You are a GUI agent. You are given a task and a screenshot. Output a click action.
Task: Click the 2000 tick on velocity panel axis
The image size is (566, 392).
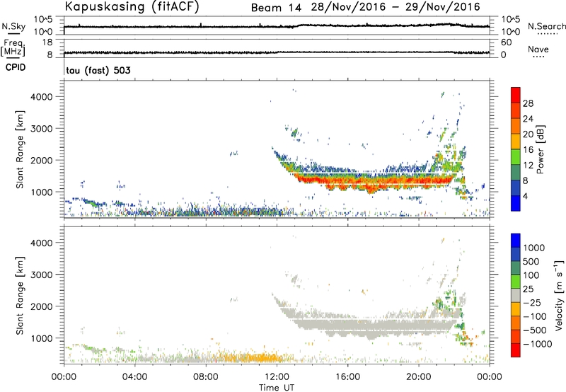coord(42,306)
